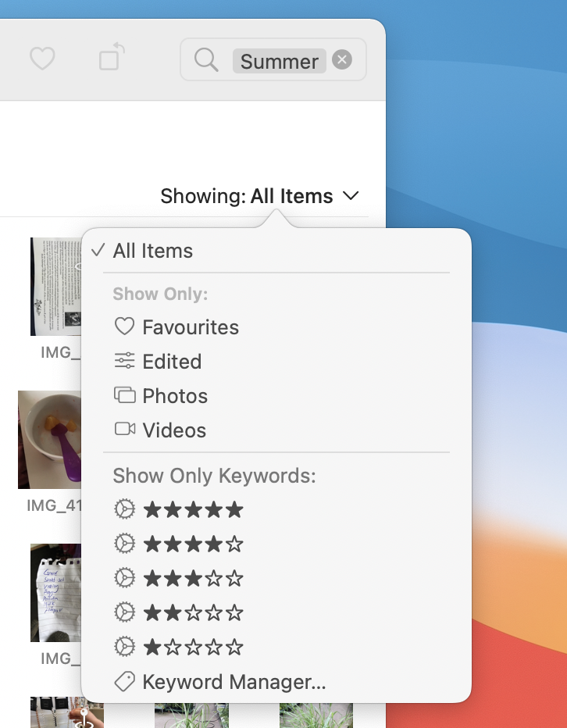The width and height of the screenshot is (567, 728).
Task: Filter by two-star keyword
Action: [x=276, y=612]
